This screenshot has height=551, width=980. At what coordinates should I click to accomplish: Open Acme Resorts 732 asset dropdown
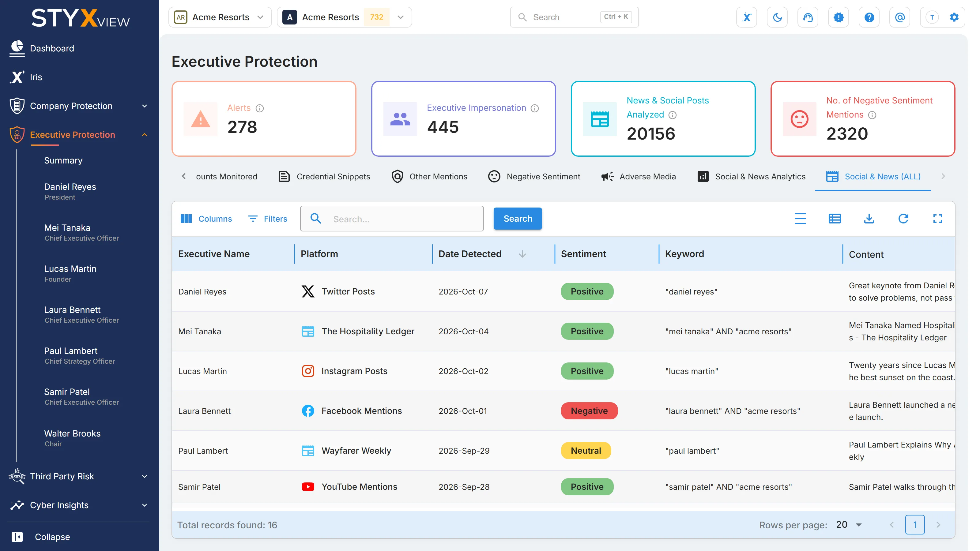coord(344,17)
